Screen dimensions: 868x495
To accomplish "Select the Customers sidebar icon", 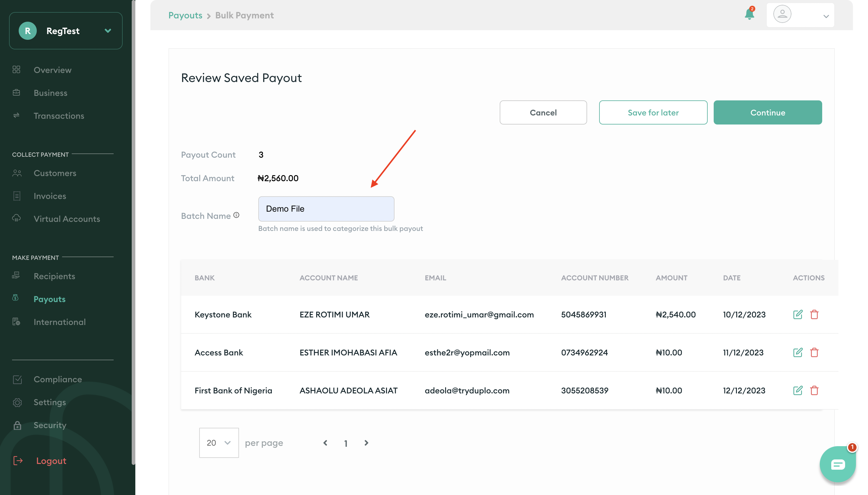I will (x=16, y=173).
